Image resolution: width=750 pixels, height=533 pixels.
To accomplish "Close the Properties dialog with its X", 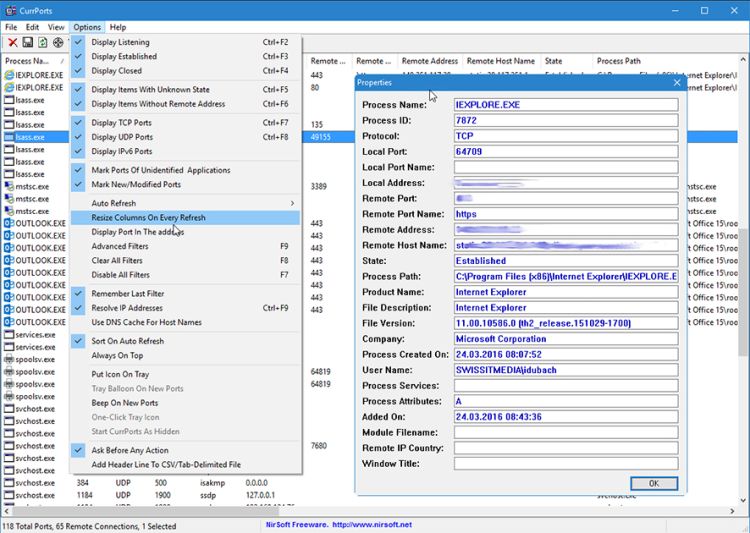I will pyautogui.click(x=677, y=83).
